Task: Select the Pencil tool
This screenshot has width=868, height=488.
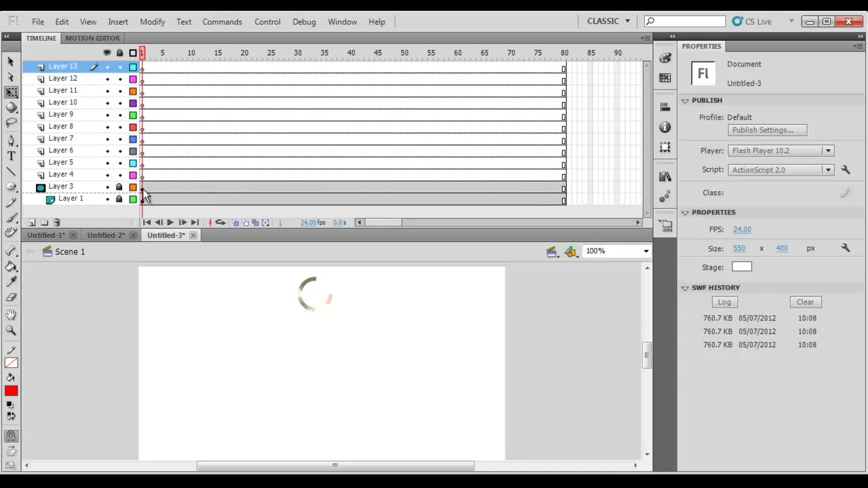Action: pyautogui.click(x=11, y=202)
